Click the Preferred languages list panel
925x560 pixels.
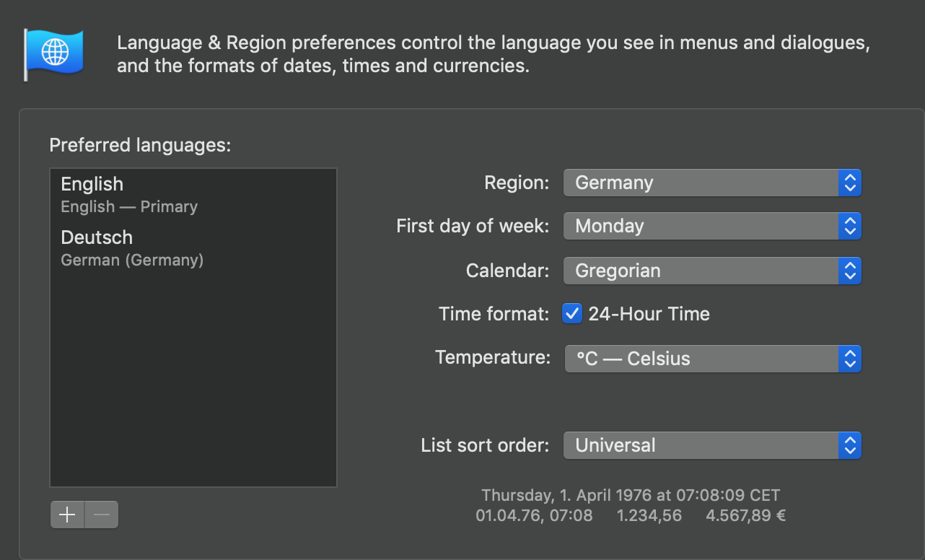click(x=193, y=361)
